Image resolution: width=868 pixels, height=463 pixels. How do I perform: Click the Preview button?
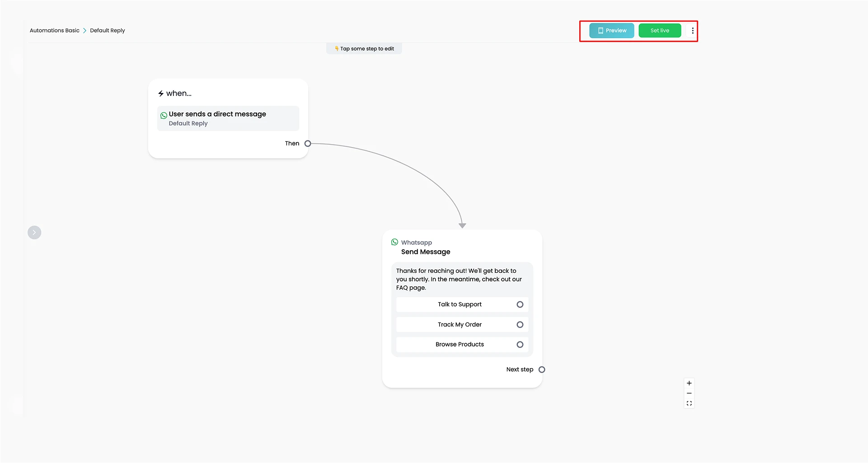coord(612,31)
